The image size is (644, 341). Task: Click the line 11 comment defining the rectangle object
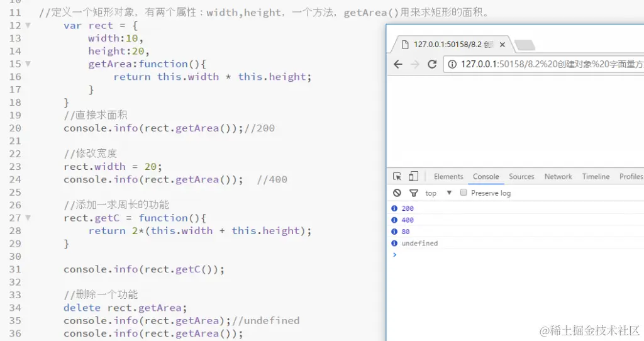click(264, 13)
